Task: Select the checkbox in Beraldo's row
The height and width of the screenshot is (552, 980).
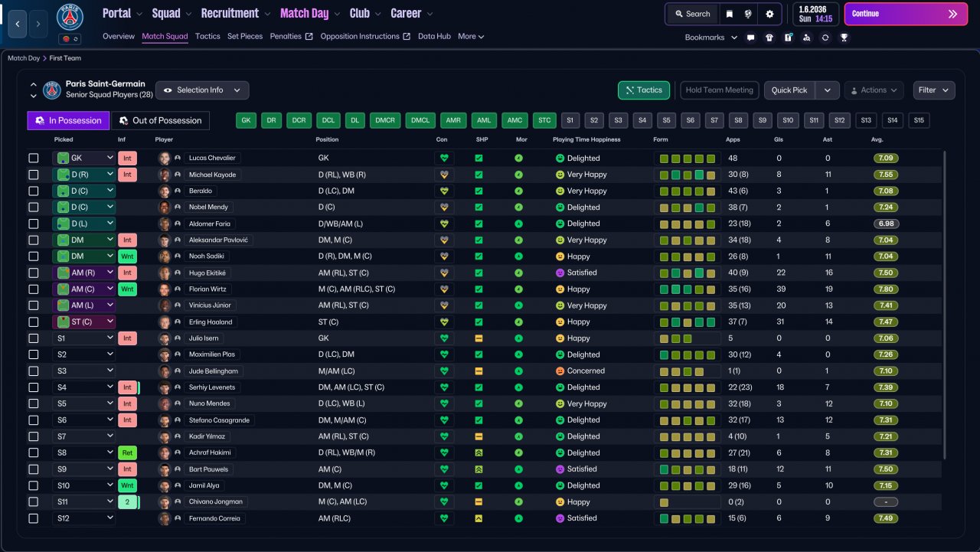Action: [x=33, y=191]
